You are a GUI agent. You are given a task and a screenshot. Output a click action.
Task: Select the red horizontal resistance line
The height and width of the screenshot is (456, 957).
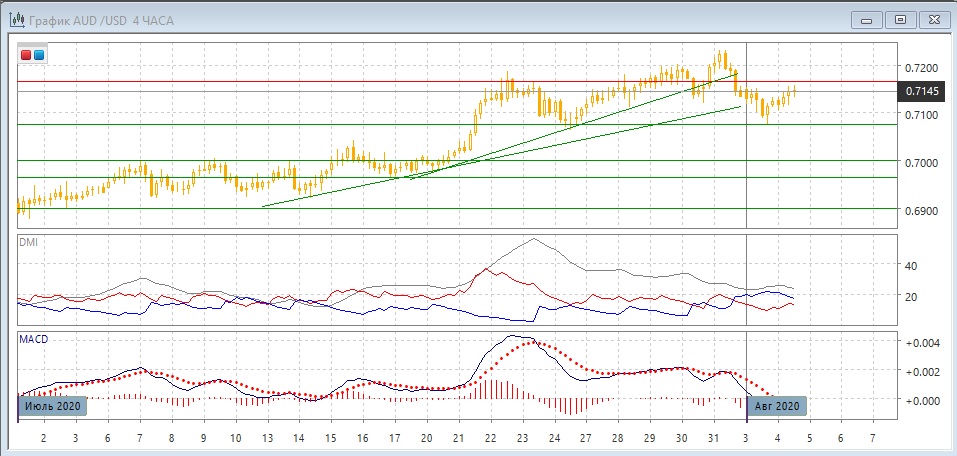coord(458,81)
